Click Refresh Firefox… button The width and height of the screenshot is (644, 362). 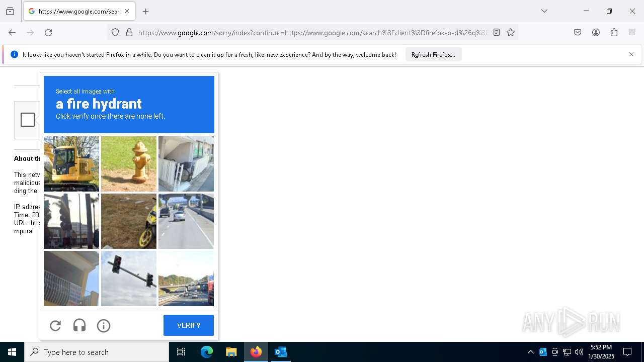pos(433,55)
